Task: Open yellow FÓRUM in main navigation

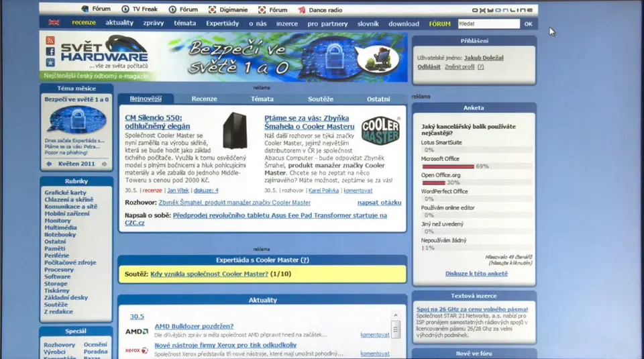Action: 440,24
